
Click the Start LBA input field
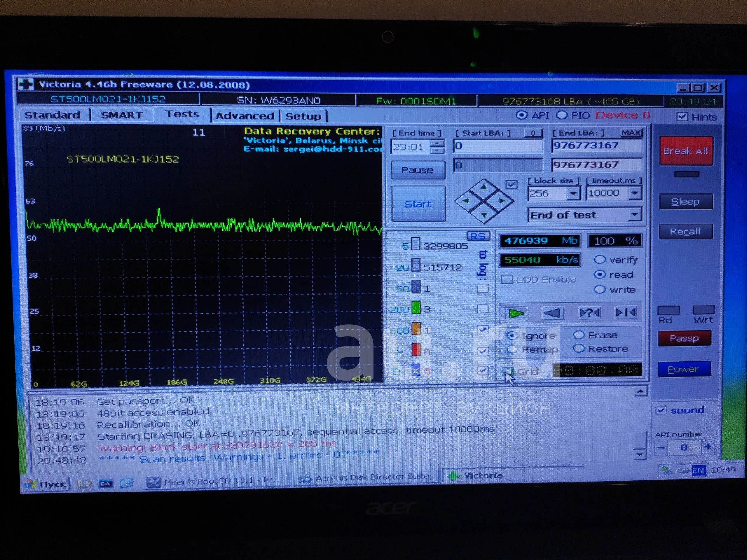tap(498, 146)
